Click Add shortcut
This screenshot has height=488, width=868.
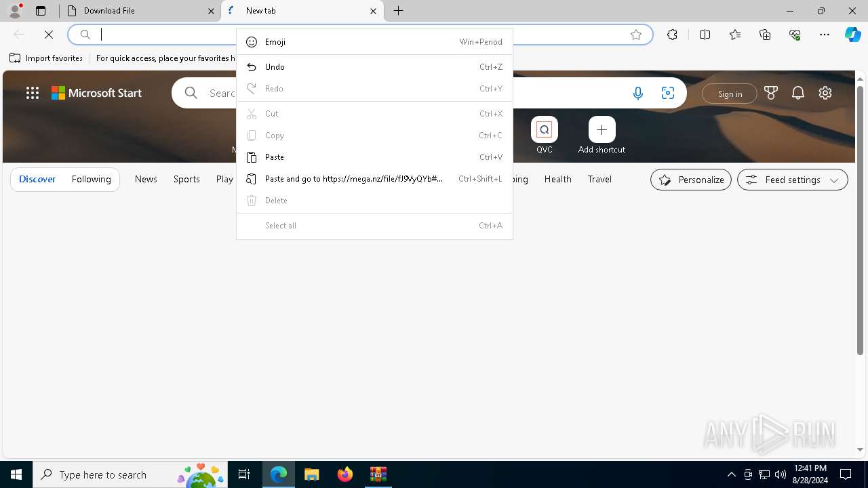click(601, 135)
